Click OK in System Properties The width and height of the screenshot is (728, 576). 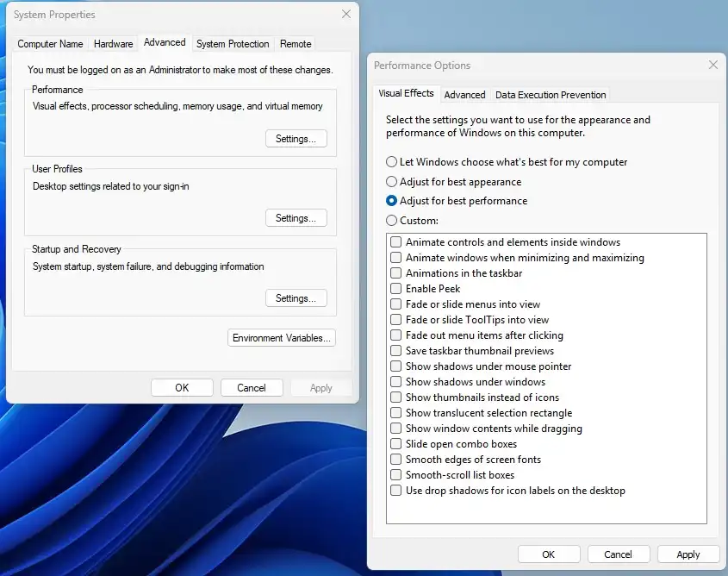pyautogui.click(x=182, y=387)
